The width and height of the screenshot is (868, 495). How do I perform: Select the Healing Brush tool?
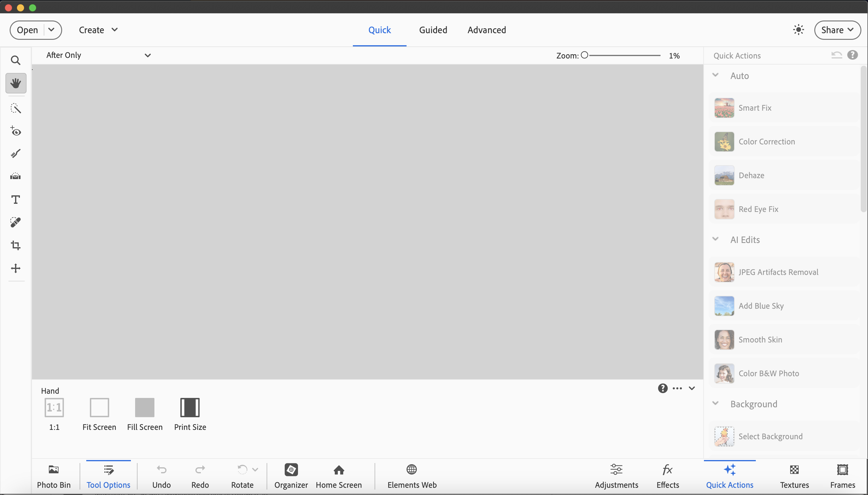pos(15,222)
